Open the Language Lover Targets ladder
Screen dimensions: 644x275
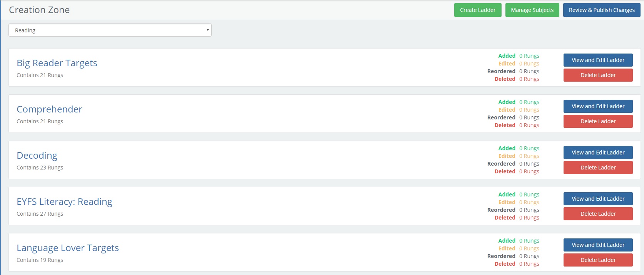(67, 248)
